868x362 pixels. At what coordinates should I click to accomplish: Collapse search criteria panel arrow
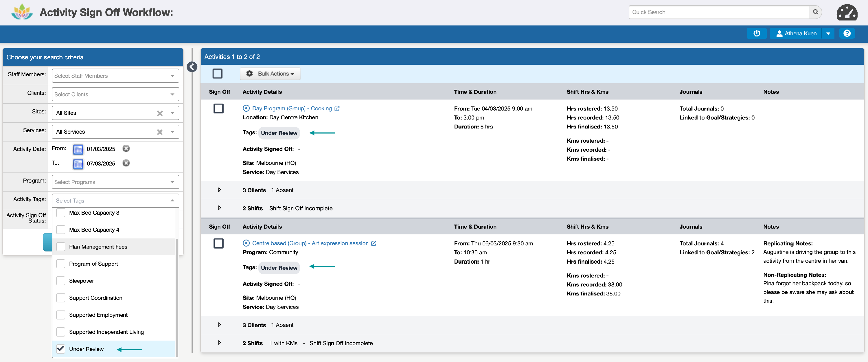click(x=192, y=67)
